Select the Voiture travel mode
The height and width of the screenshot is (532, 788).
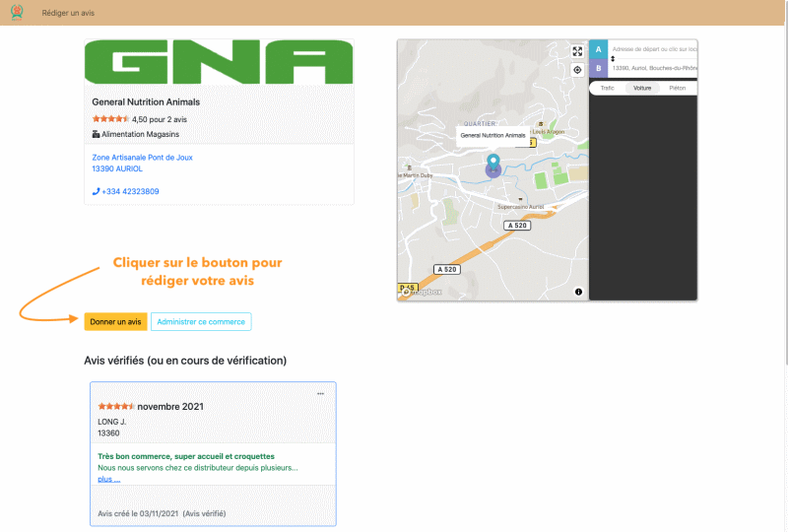642,88
